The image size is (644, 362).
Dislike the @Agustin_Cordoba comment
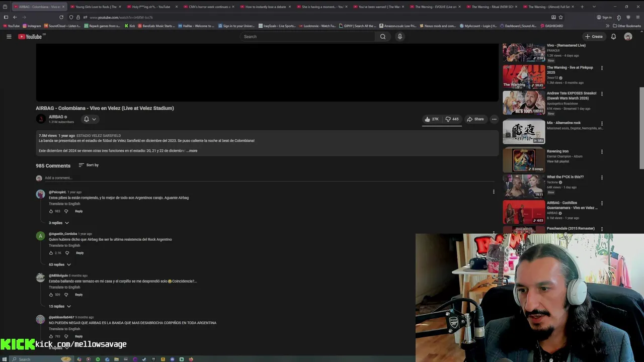click(x=67, y=253)
